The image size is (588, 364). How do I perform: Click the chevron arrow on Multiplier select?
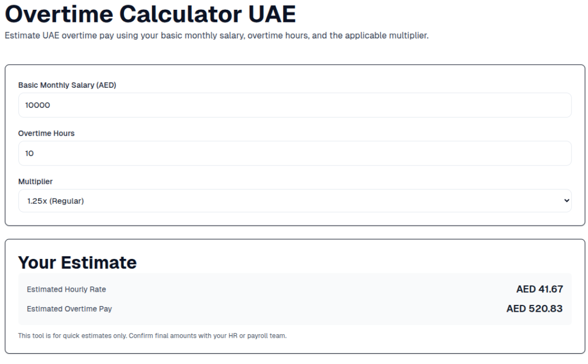[x=566, y=201]
